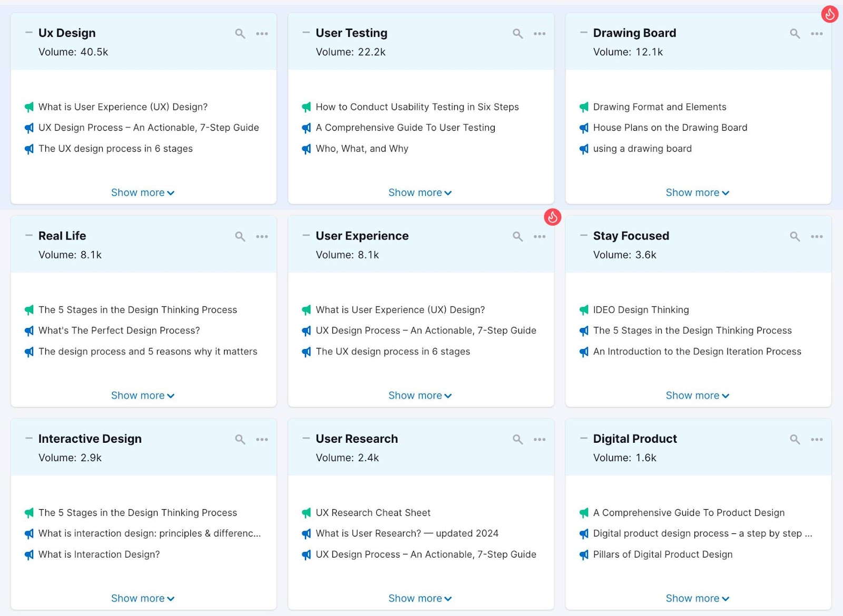Click the flame badge on User Experience card
Screen dimensions: 843x616
click(552, 217)
